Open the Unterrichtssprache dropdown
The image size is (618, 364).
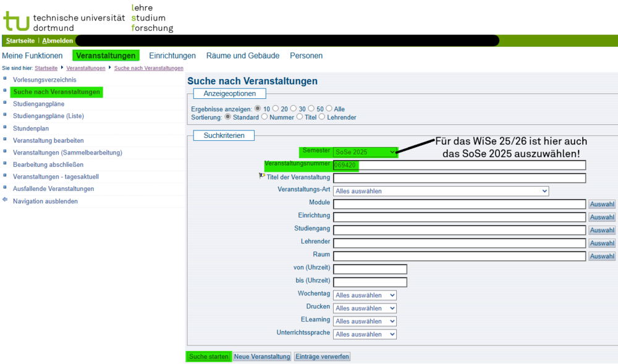pos(365,334)
